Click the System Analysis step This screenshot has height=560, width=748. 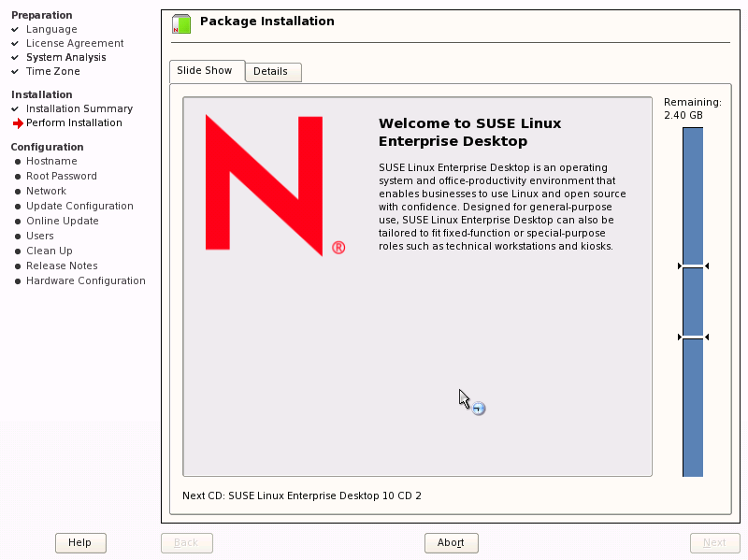click(x=66, y=57)
